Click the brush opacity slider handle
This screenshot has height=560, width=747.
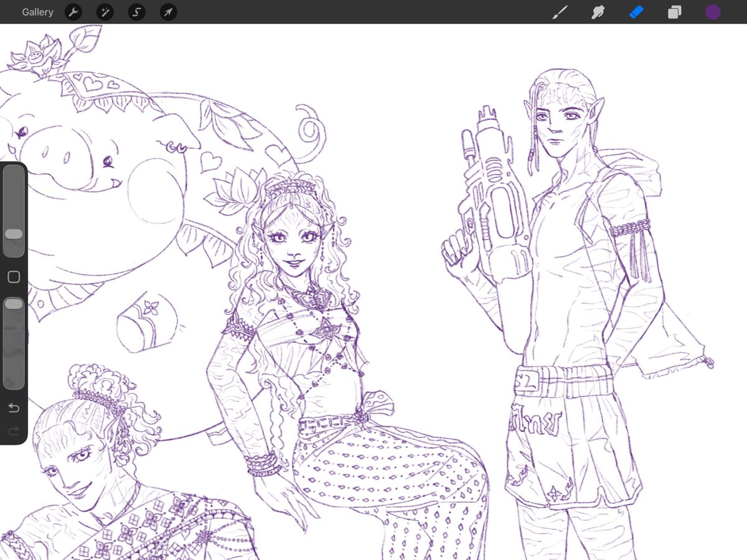[14, 304]
